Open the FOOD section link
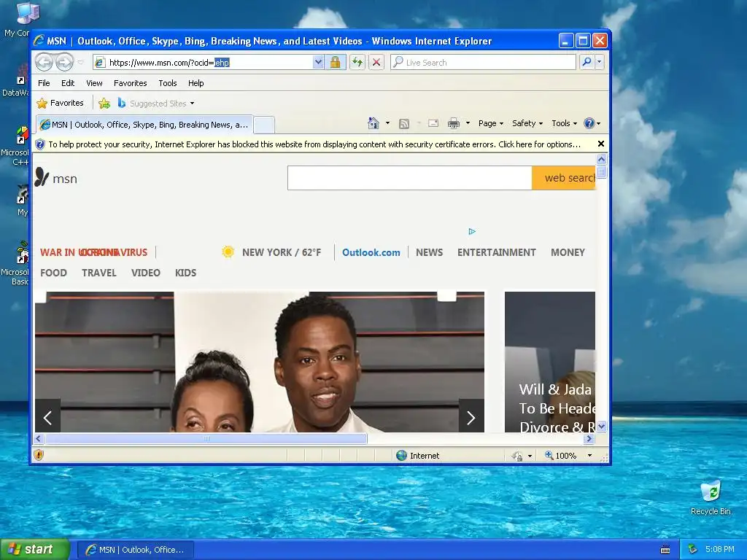 (x=53, y=273)
